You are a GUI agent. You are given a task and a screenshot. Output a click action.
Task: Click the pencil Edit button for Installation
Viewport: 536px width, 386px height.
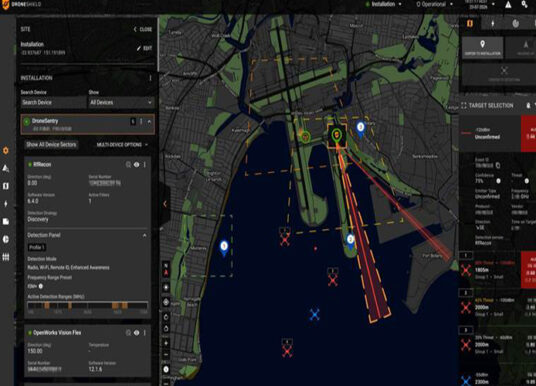144,48
